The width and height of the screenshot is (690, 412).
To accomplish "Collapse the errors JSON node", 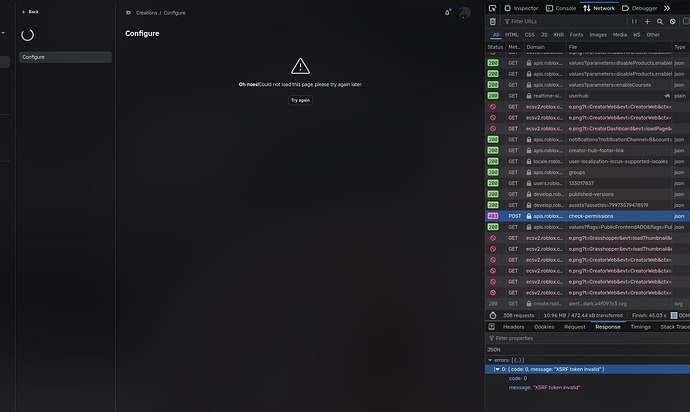I will 491,359.
